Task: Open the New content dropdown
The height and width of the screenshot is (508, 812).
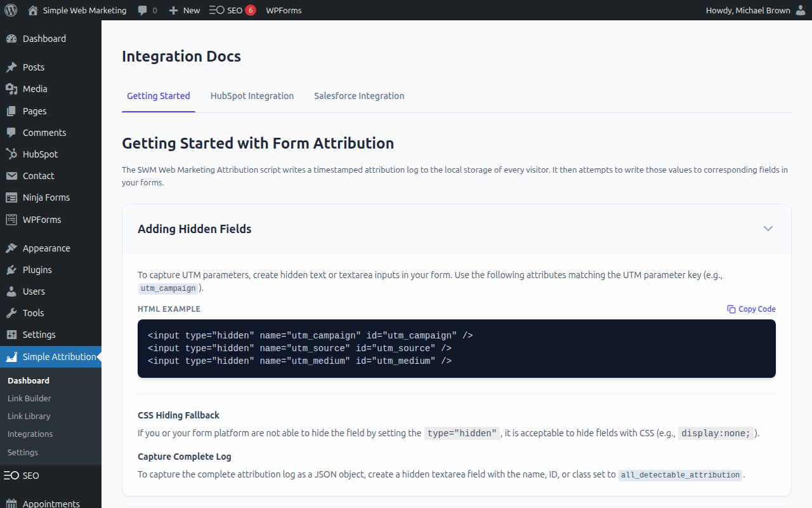Action: [185, 10]
